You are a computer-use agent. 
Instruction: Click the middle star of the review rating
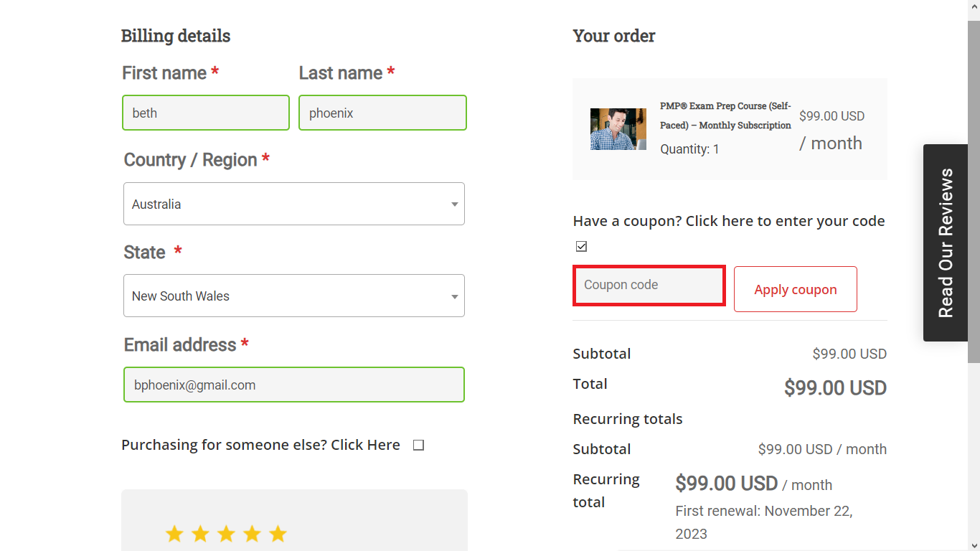(x=226, y=534)
